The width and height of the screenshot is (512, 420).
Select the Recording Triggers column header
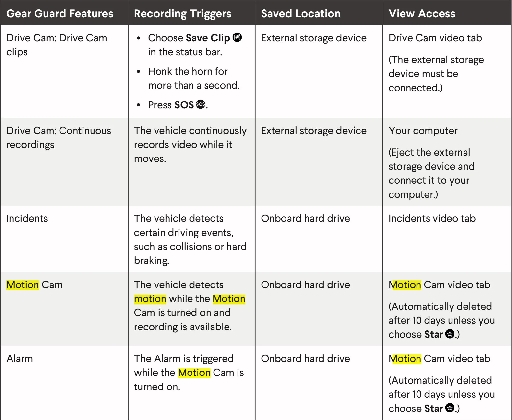point(182,14)
